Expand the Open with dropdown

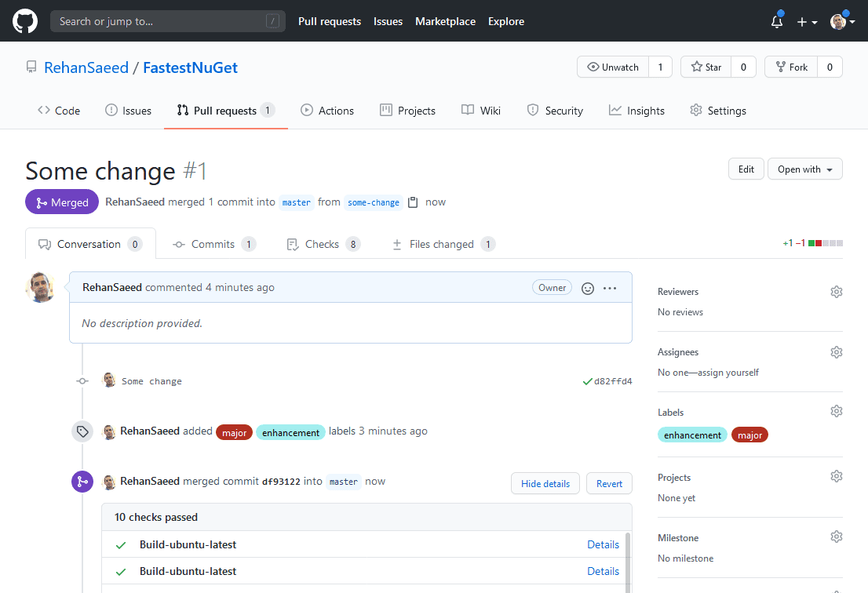click(x=804, y=169)
